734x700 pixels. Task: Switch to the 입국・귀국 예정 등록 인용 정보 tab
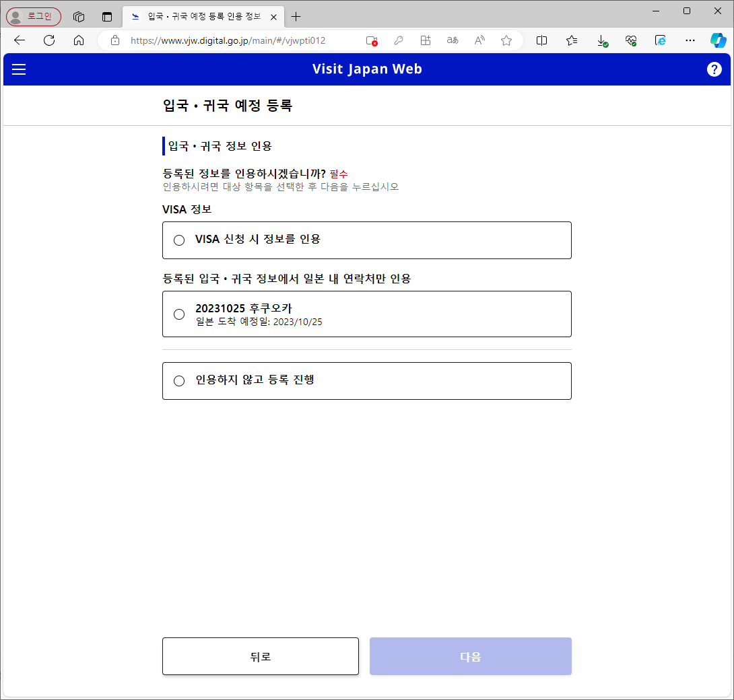point(203,17)
